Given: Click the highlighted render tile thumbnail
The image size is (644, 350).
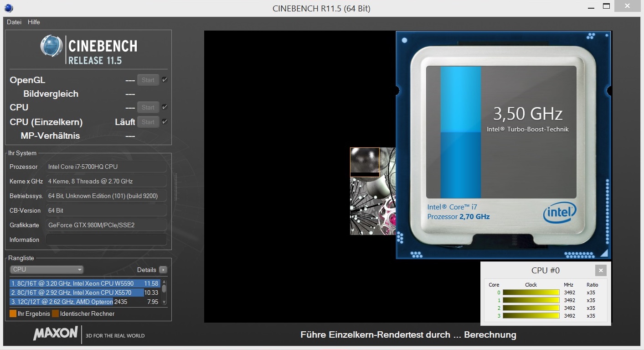Looking at the screenshot, I should (x=365, y=162).
